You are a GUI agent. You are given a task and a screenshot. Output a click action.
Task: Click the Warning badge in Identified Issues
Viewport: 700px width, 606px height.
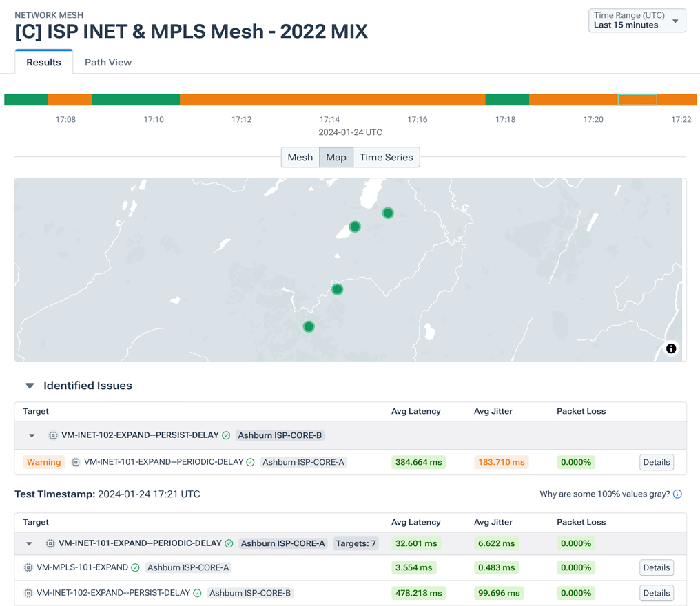(43, 462)
